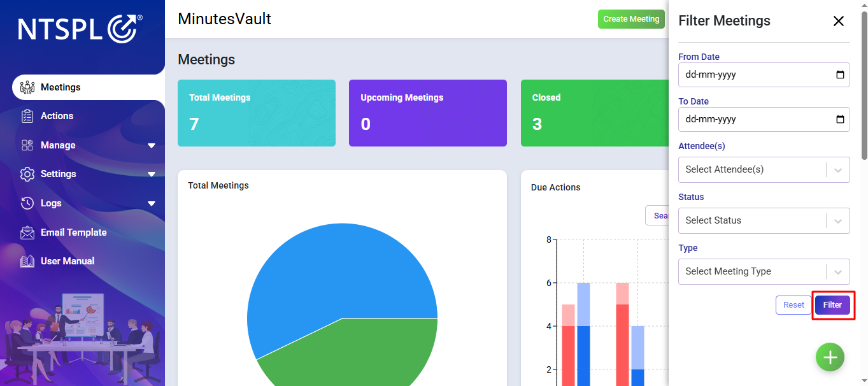Click the Meeting Type dropdown chevron

tap(838, 272)
